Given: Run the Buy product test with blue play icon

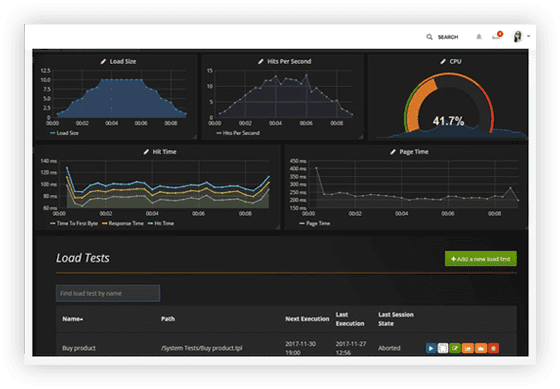Looking at the screenshot, I should 431,348.
